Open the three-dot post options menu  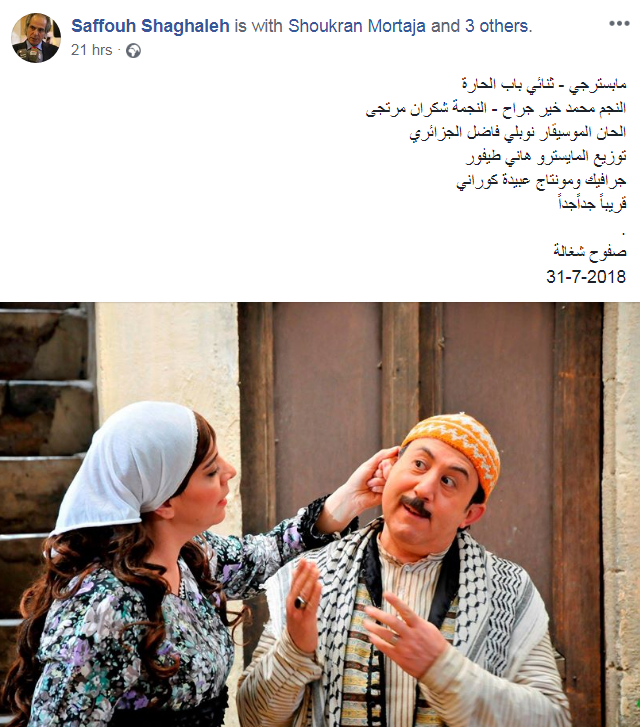pos(619,23)
